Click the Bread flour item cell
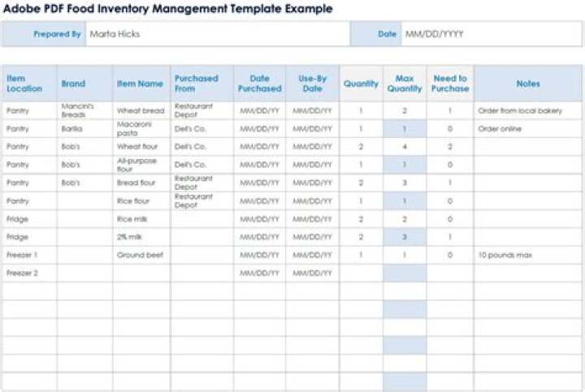 pos(141,183)
